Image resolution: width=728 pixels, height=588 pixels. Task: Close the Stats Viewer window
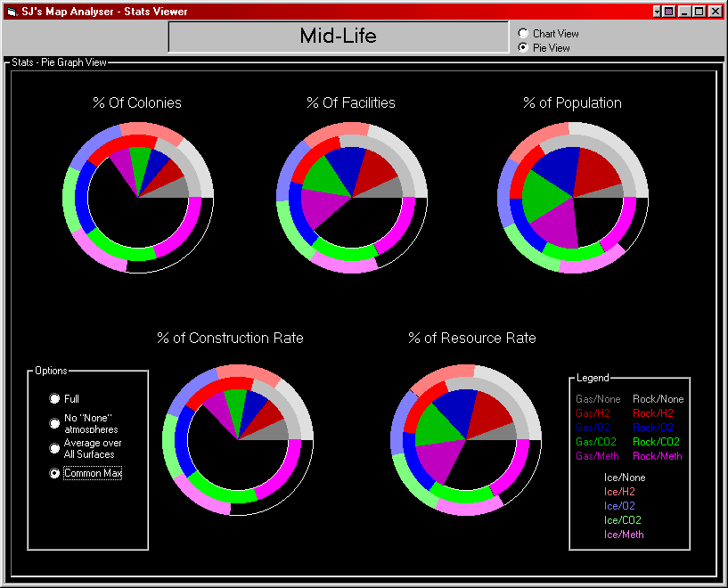tap(715, 12)
